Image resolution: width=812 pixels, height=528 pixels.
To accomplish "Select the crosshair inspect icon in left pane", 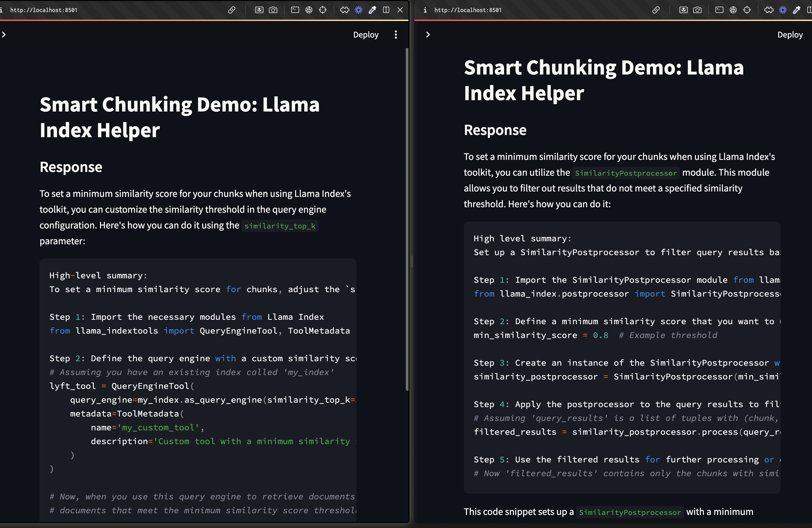I will pyautogui.click(x=323, y=10).
